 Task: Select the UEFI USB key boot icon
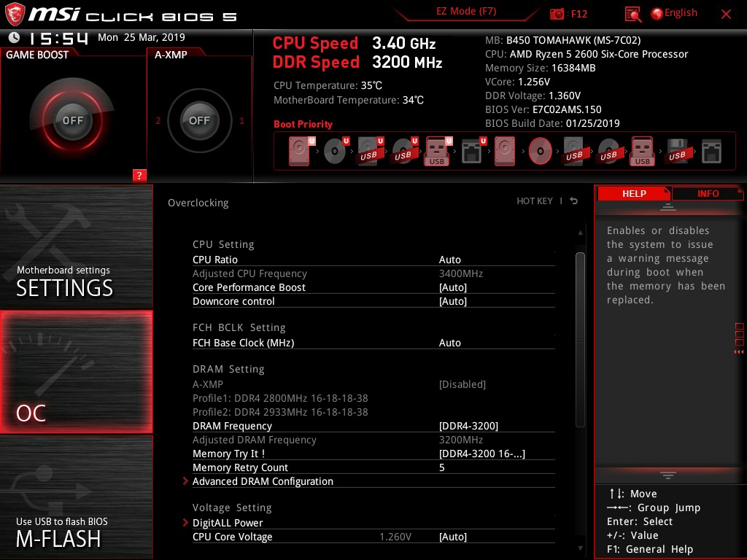point(438,151)
